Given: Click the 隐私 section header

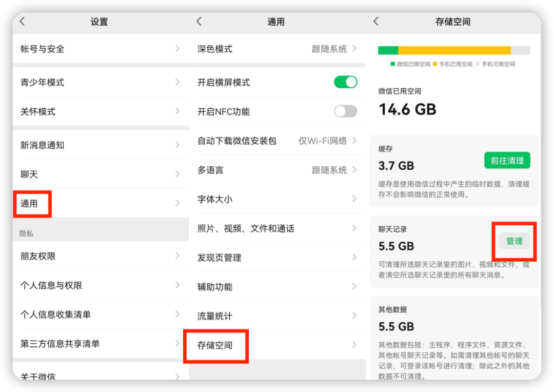Looking at the screenshot, I should tap(26, 233).
